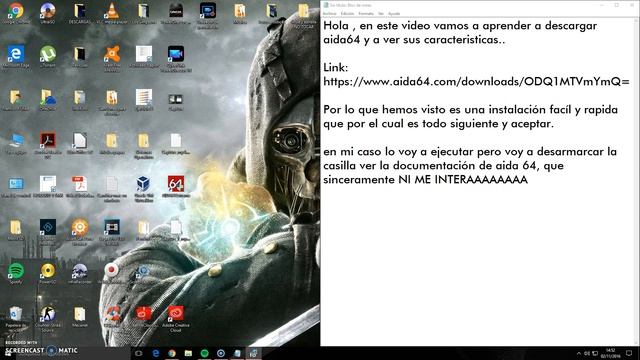Viewport: 640px width, 360px height.
Task: Launch UltraISO from the desktop
Action: click(x=47, y=12)
